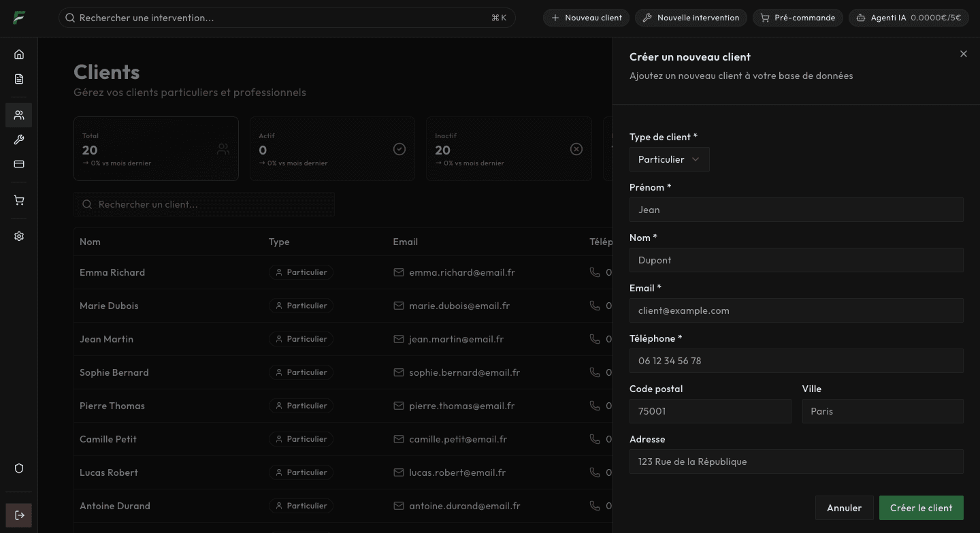Viewport: 980px width, 533px height.
Task: Submit the form via Créer le client
Action: point(921,508)
